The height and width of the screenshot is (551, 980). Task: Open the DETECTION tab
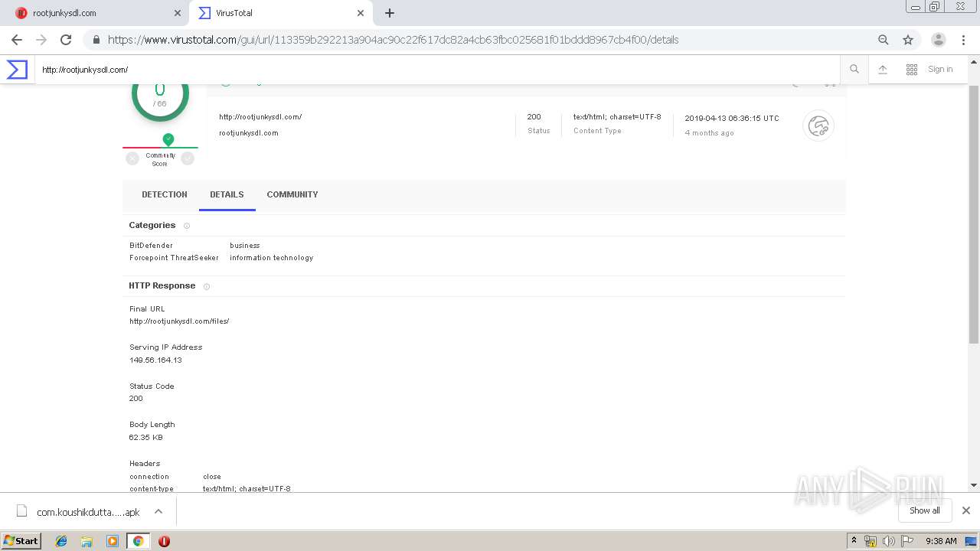tap(165, 194)
